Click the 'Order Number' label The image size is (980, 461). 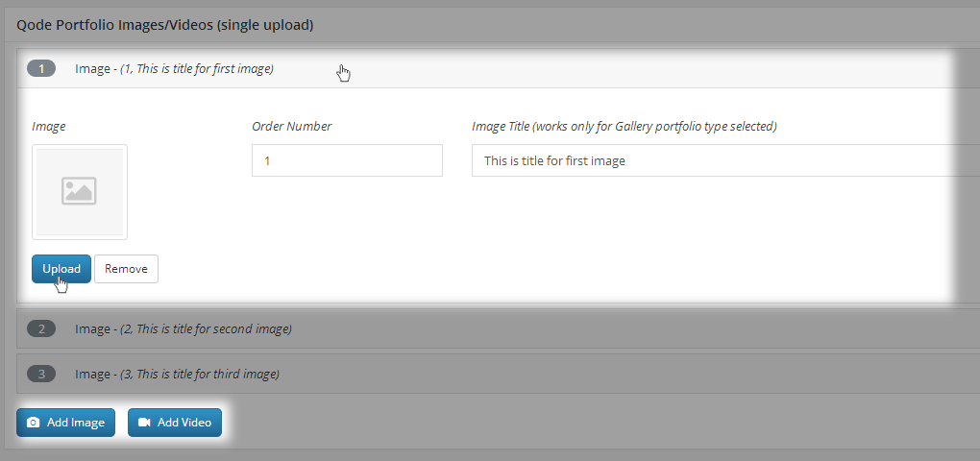[292, 126]
